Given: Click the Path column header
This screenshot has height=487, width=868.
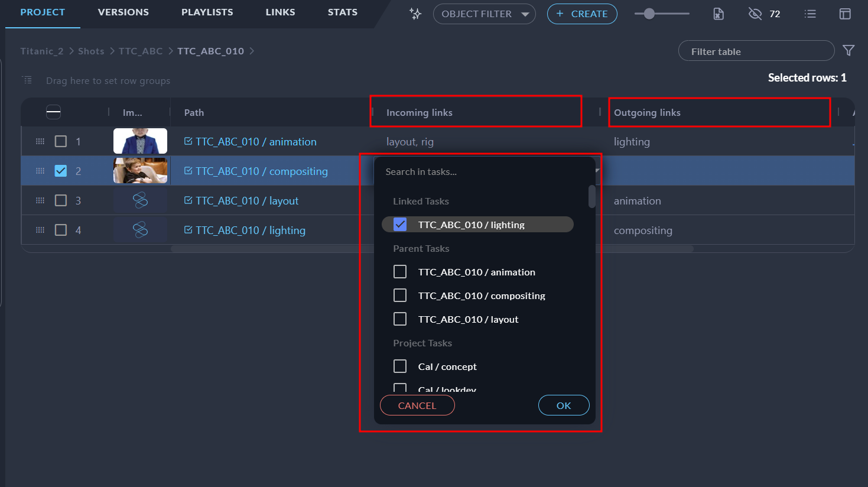Looking at the screenshot, I should click(271, 112).
